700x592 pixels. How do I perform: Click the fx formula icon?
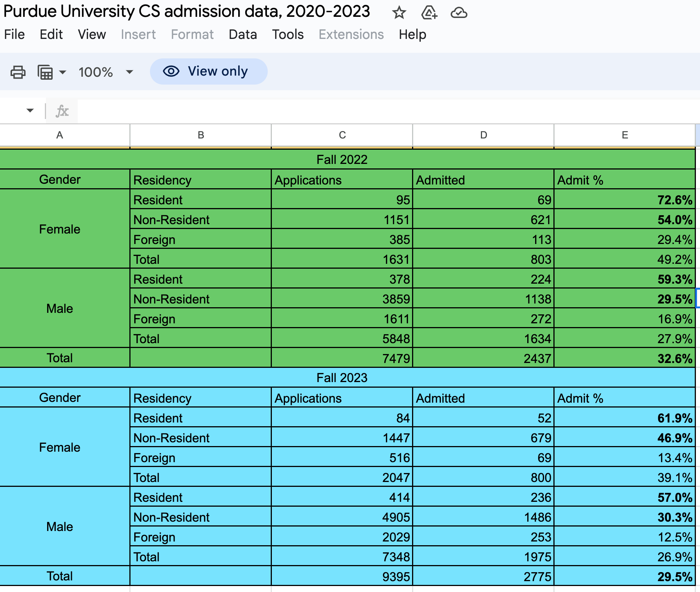62,111
